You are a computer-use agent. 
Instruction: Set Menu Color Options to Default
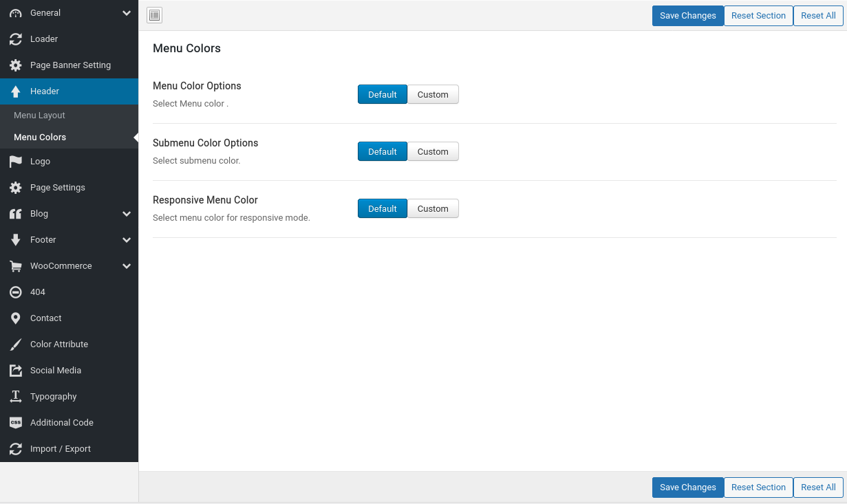point(383,94)
